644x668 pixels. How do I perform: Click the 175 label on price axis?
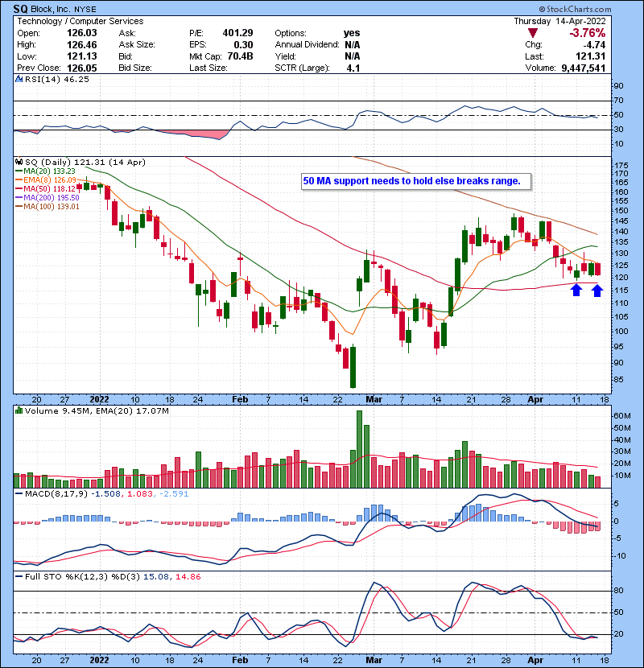[x=621, y=165]
